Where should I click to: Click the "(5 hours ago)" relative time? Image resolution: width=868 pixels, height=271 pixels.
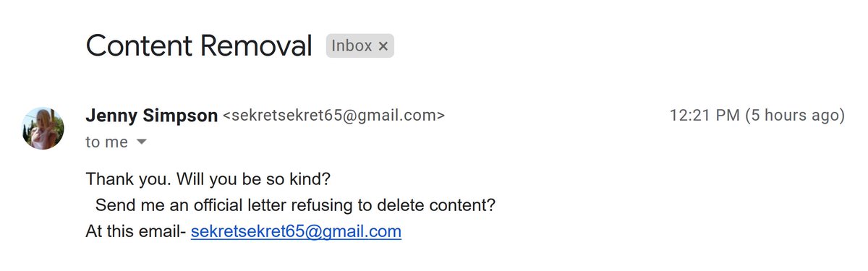pyautogui.click(x=795, y=116)
